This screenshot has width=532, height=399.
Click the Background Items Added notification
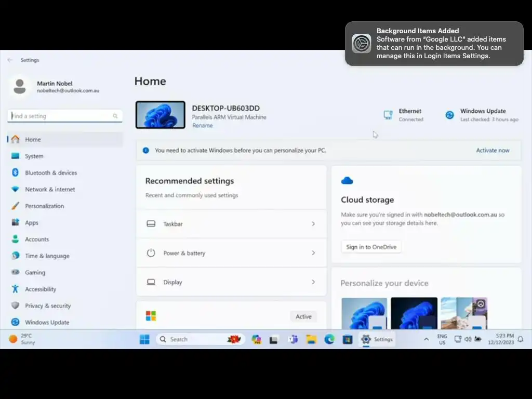[434, 44]
